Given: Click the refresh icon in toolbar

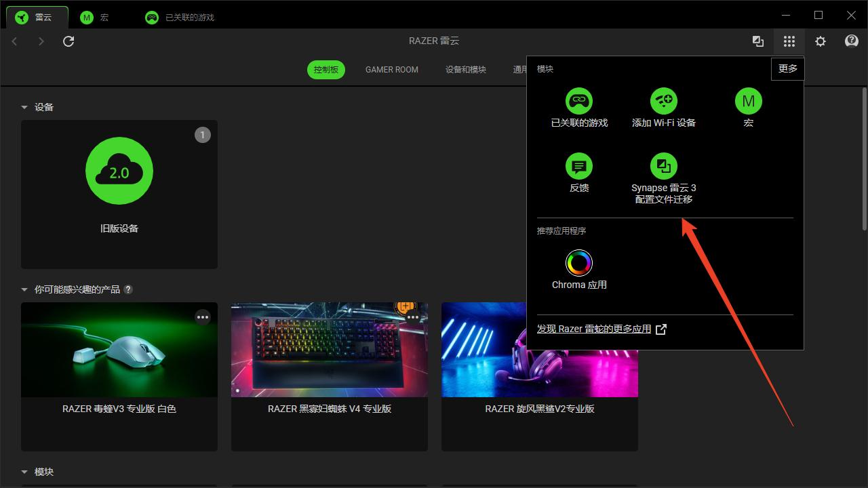Looking at the screenshot, I should [68, 41].
